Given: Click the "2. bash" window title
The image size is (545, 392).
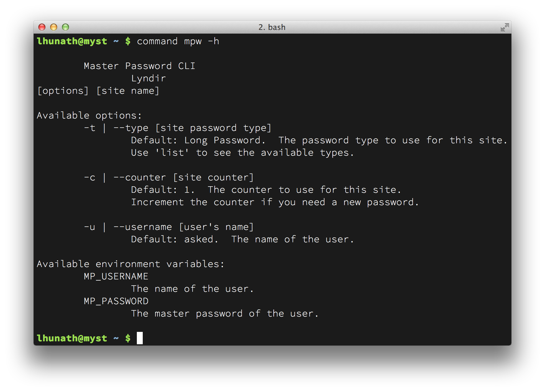Looking at the screenshot, I should point(272,27).
